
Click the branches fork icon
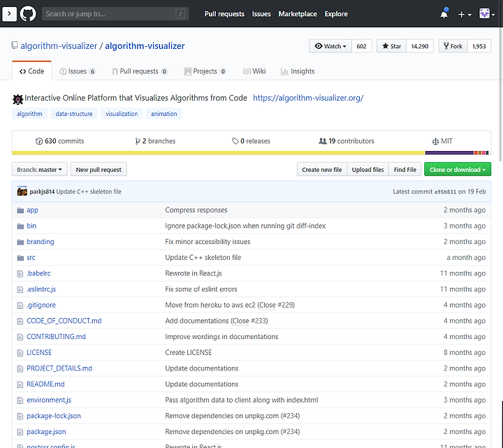[138, 141]
